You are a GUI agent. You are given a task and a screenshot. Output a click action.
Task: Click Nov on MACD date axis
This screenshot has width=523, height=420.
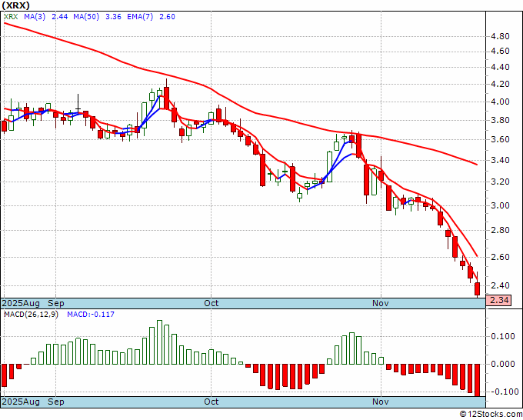point(381,402)
